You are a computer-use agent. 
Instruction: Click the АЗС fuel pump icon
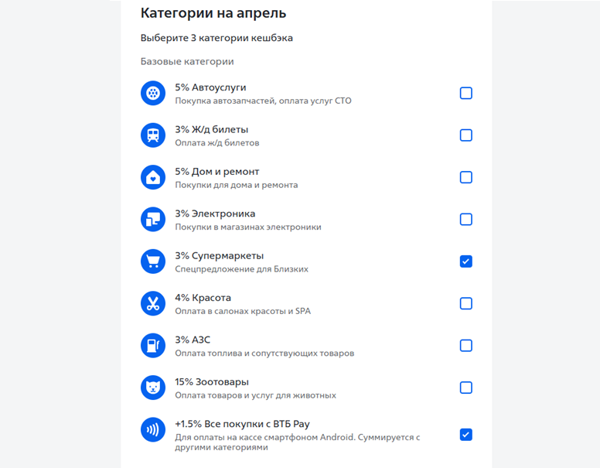pyautogui.click(x=152, y=345)
